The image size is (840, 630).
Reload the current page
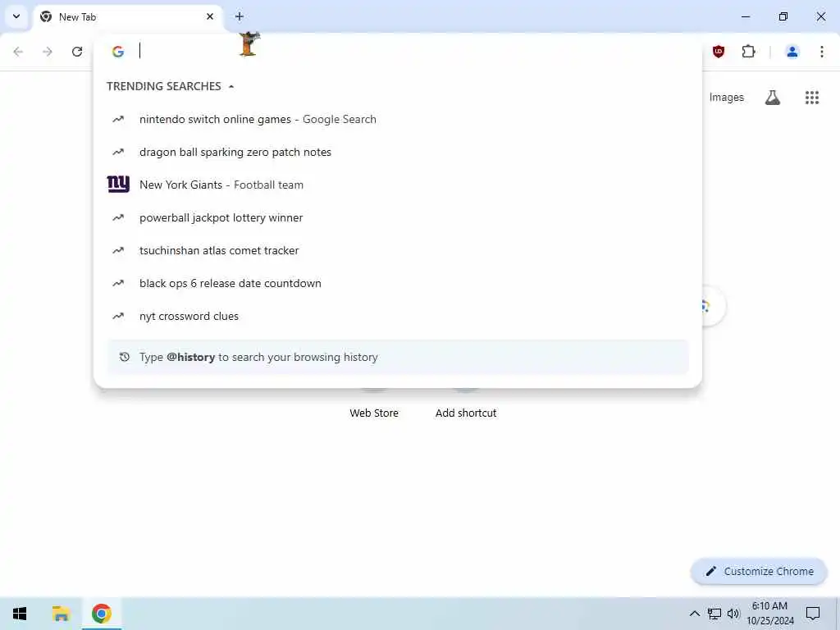77,52
